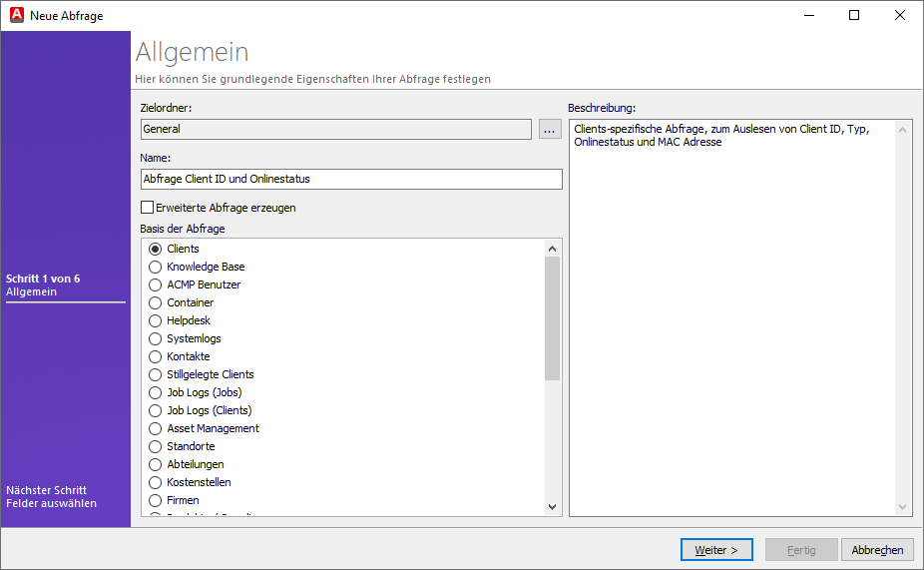Screen dimensions: 924x570
Task: Click description box scroll down arrow
Action: pos(903,507)
